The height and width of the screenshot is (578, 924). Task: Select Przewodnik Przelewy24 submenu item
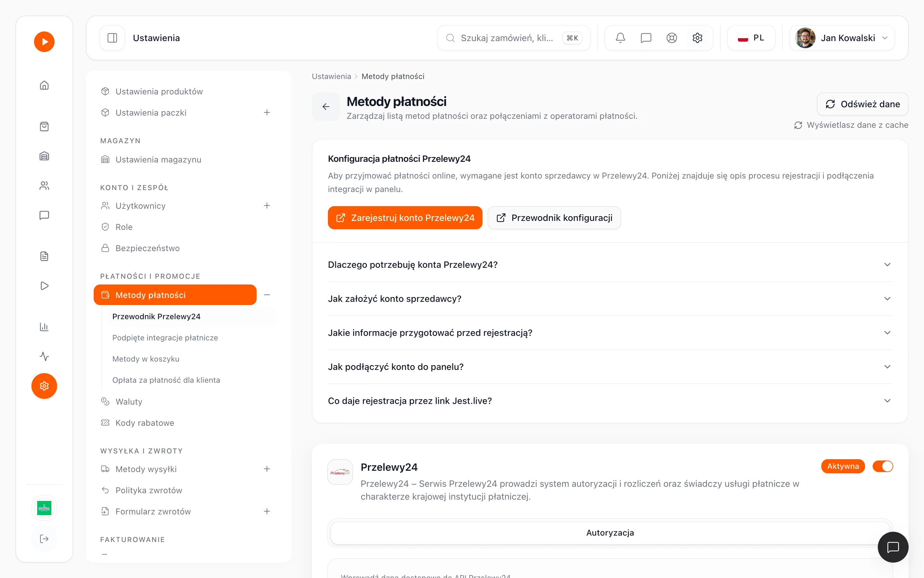click(191, 317)
